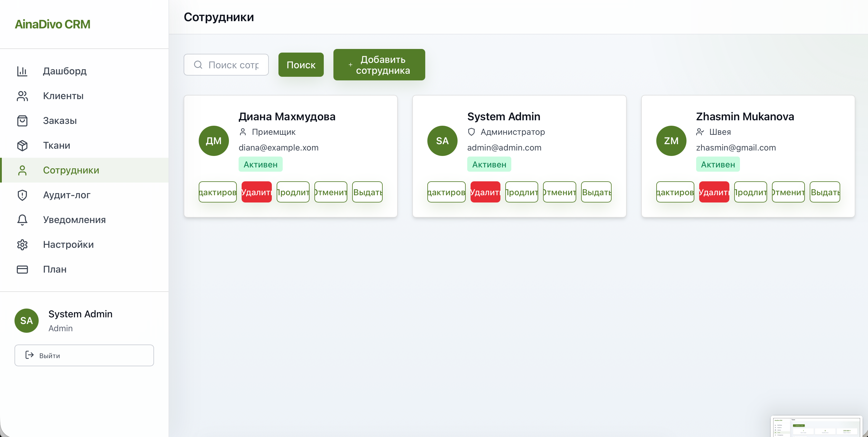The width and height of the screenshot is (868, 437).
Task: Click Продлить on Zhasmin Mukanova card
Action: click(751, 192)
